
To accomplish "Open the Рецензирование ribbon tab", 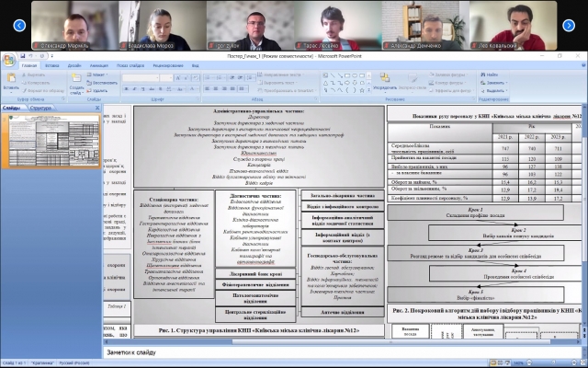I will point(167,65).
